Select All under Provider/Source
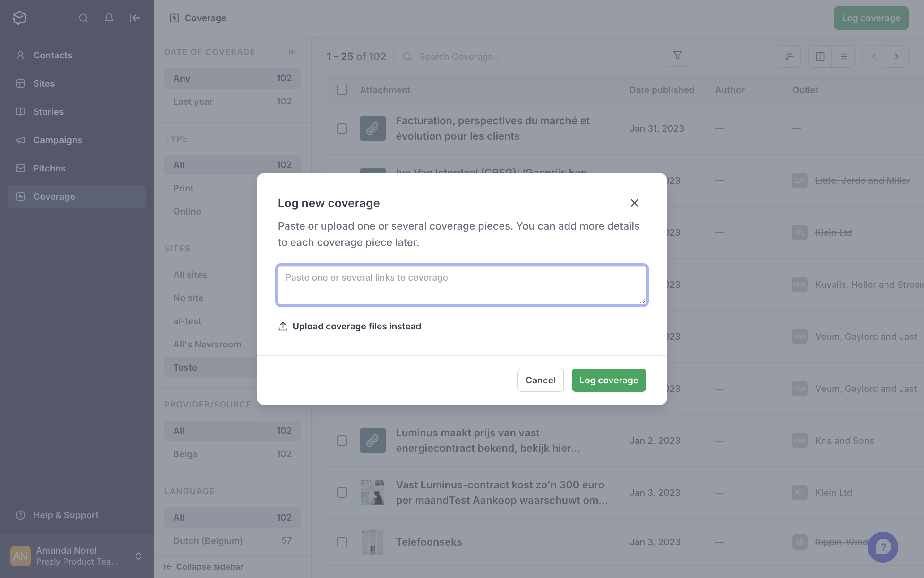Screen dimensions: 924x578 233,431
